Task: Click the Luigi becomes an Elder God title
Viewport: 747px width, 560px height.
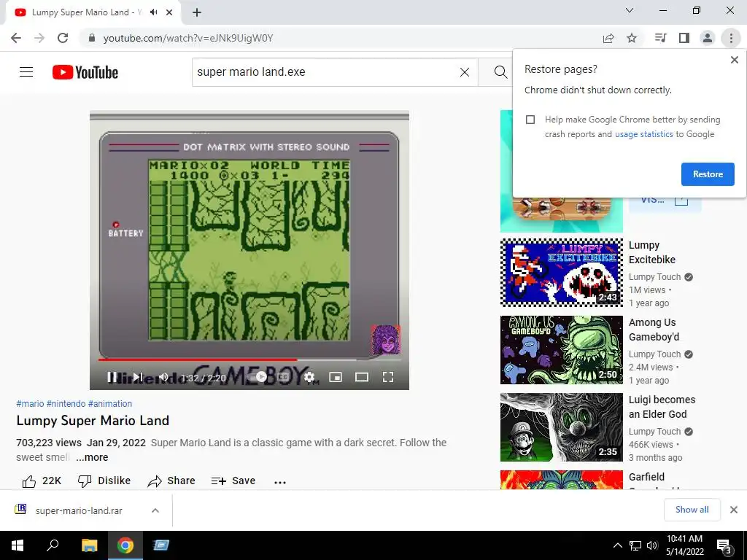Action: 662,407
